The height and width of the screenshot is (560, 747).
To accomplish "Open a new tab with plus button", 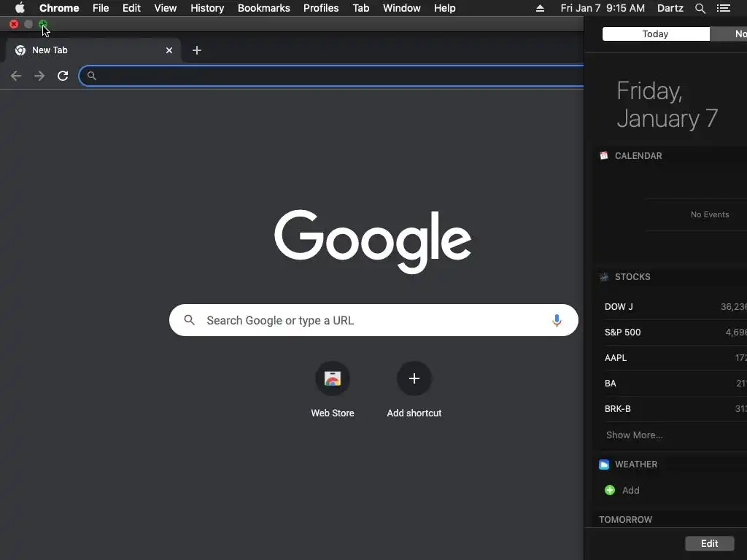I will point(197,50).
